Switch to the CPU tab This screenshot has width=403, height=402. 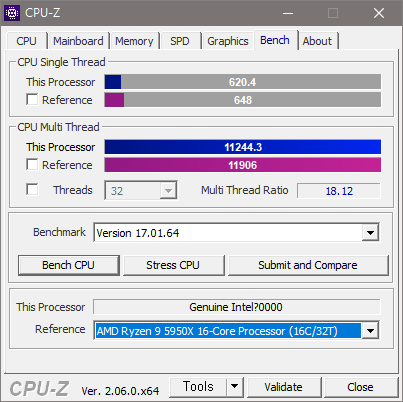click(x=26, y=41)
